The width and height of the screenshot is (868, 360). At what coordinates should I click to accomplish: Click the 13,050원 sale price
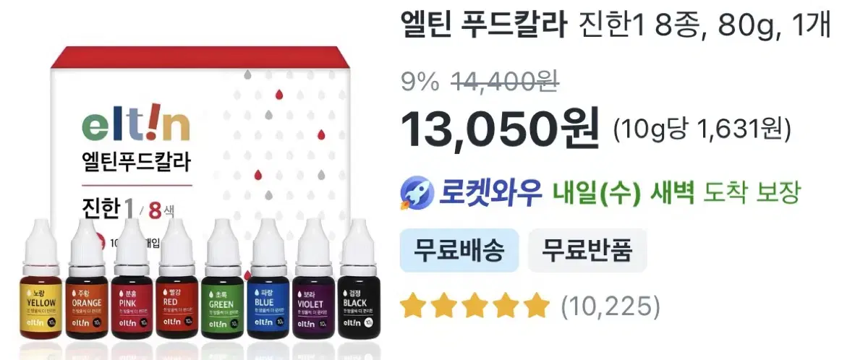[x=499, y=127]
